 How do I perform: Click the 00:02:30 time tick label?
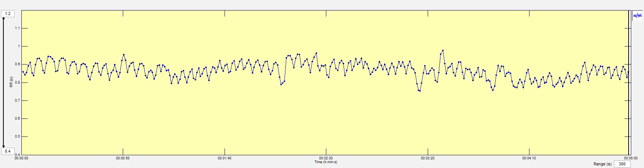pyautogui.click(x=326, y=158)
